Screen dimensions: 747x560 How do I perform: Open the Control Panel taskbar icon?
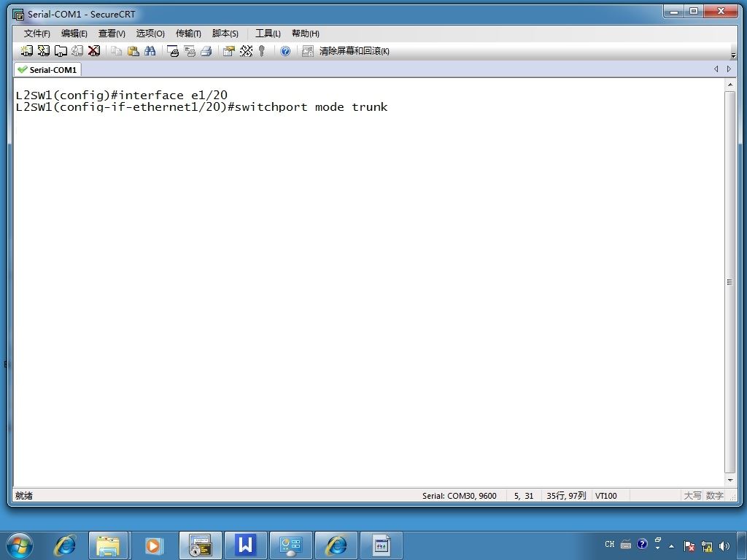[290, 545]
